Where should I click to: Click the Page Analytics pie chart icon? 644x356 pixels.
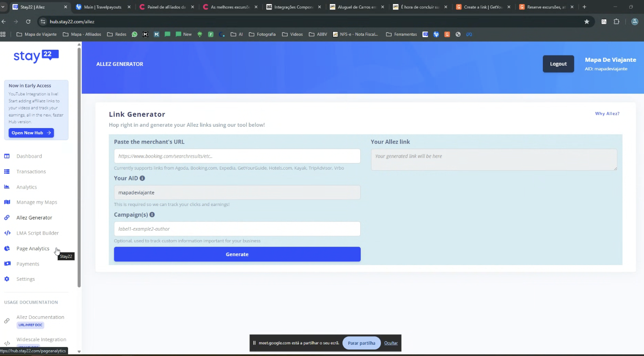[x=7, y=249]
